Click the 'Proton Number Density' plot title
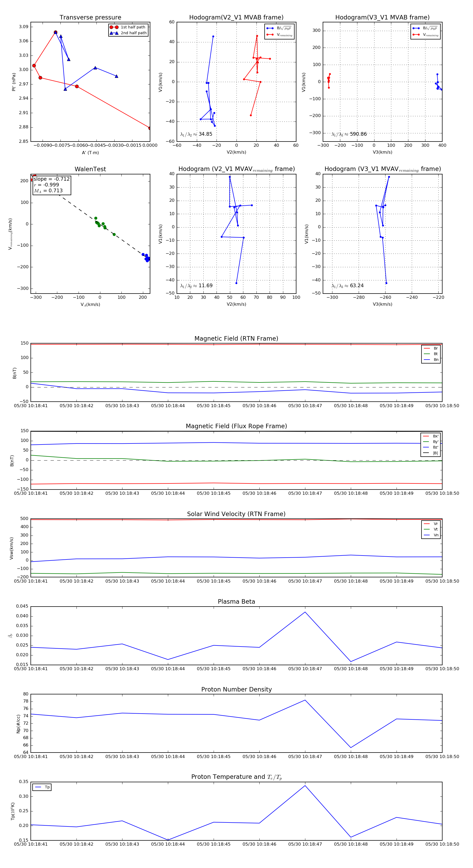Viewport: 473px width, 868px height. (x=236, y=689)
